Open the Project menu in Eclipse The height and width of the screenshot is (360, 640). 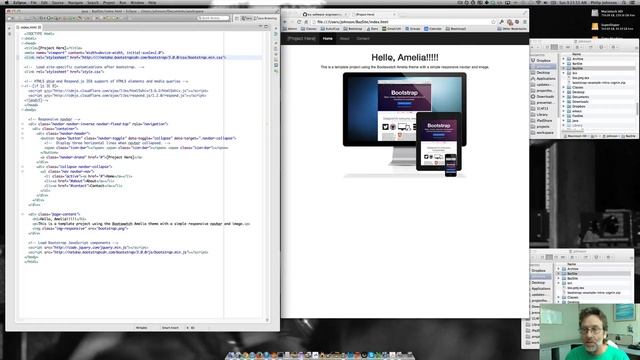[x=109, y=2]
